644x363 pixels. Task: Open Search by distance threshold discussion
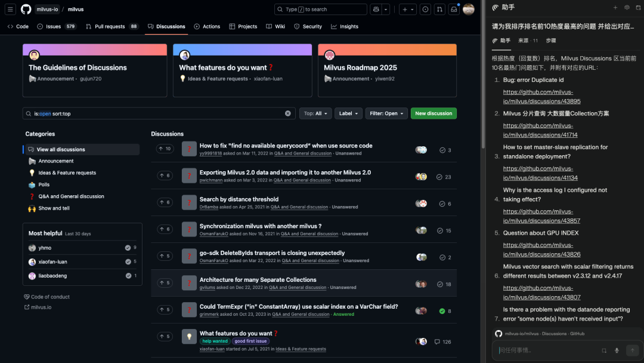[x=239, y=199]
